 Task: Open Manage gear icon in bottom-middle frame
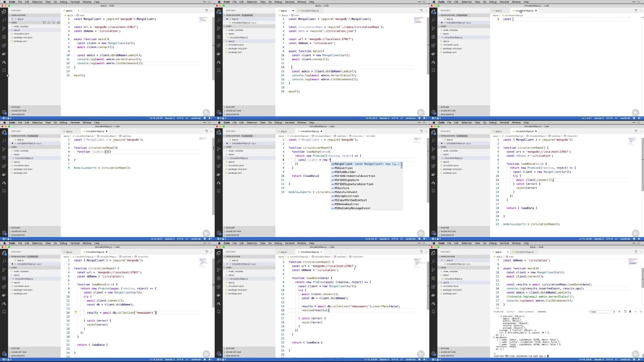[x=219, y=353]
